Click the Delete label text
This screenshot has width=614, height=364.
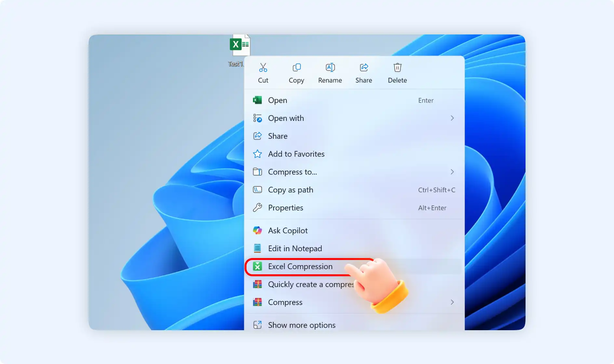[397, 80]
